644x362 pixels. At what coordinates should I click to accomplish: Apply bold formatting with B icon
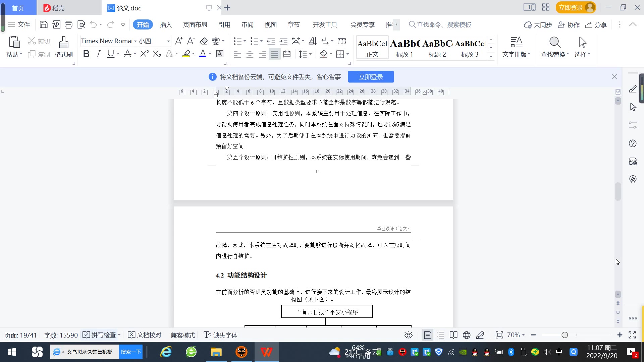[86, 54]
